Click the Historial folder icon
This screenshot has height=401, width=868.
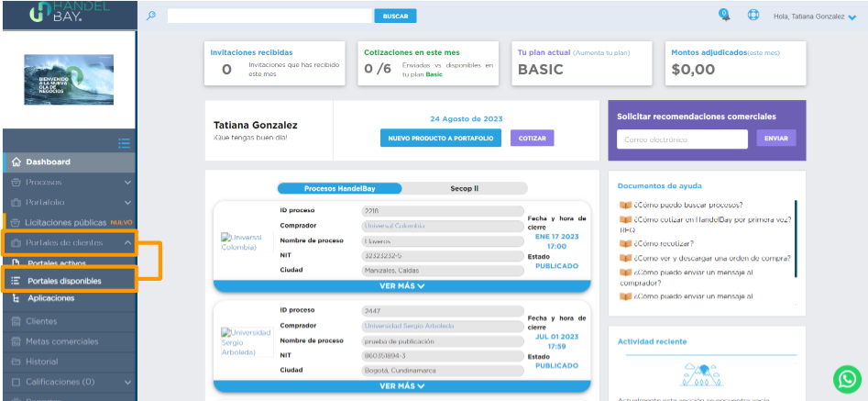[x=16, y=362]
